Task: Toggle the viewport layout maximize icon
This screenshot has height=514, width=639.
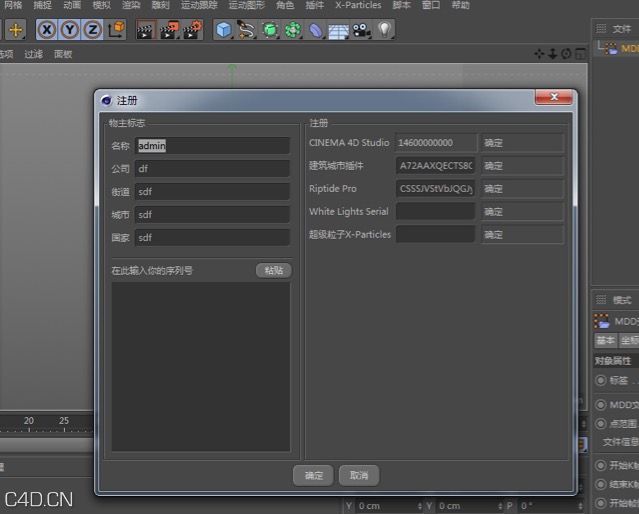Action: pos(580,53)
